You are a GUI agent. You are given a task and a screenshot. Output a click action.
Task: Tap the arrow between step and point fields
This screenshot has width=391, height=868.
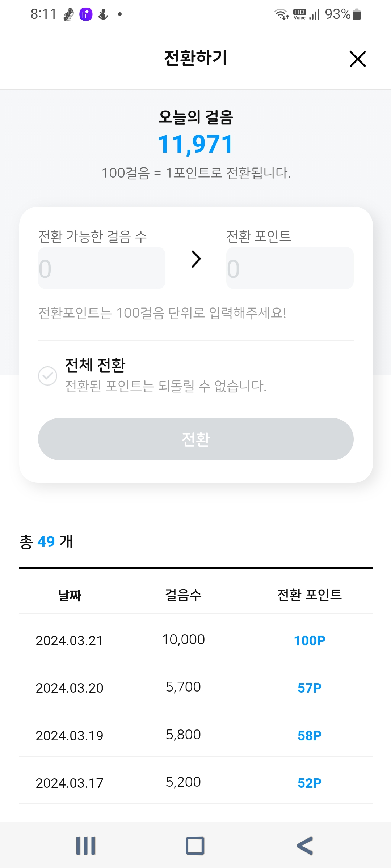(x=196, y=259)
